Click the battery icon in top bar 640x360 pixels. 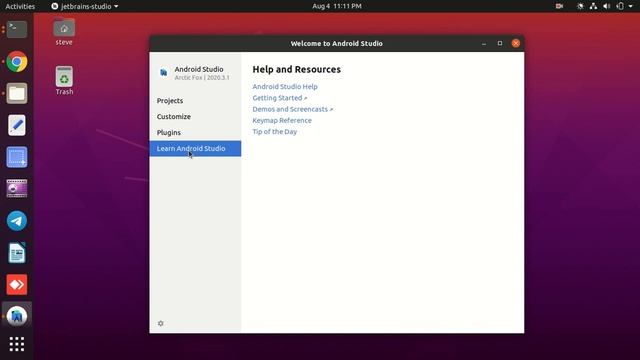[x=620, y=6]
